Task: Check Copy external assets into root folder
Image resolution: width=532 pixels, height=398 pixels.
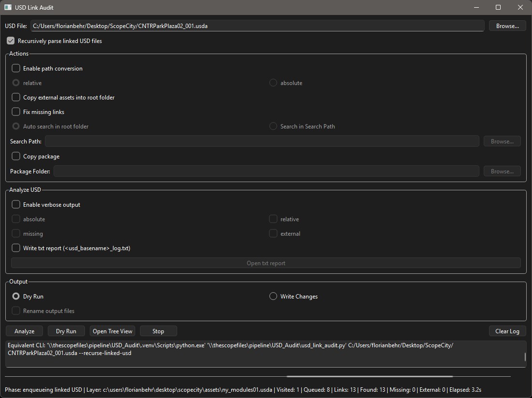Action: pos(16,98)
